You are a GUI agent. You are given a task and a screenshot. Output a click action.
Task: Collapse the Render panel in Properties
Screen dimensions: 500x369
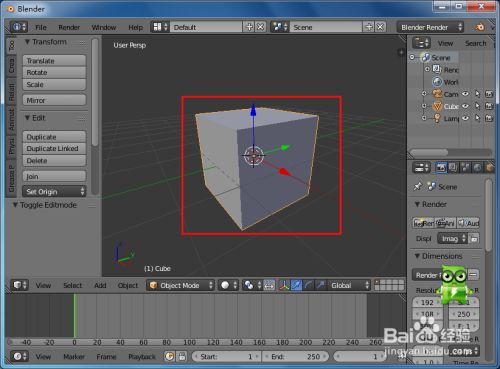click(417, 204)
